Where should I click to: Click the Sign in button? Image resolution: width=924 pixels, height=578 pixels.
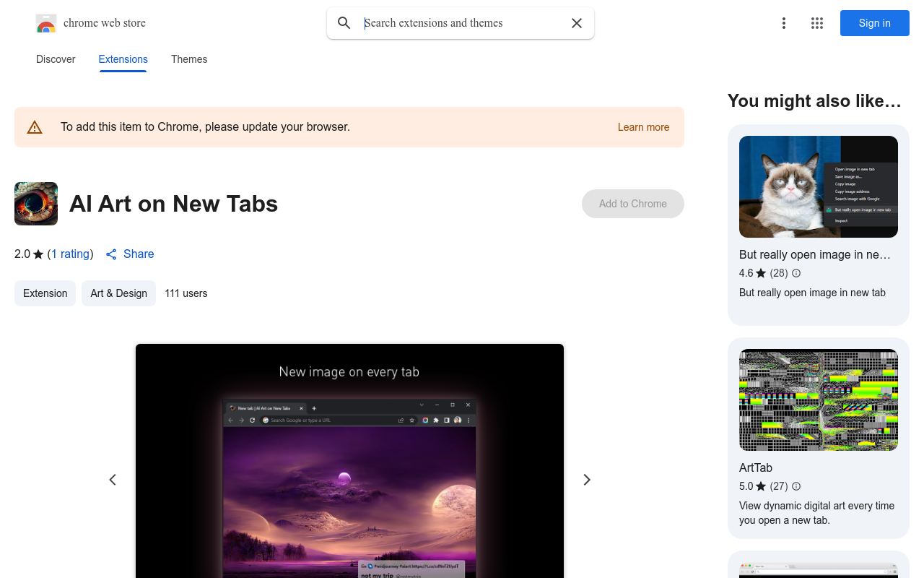[x=875, y=23]
